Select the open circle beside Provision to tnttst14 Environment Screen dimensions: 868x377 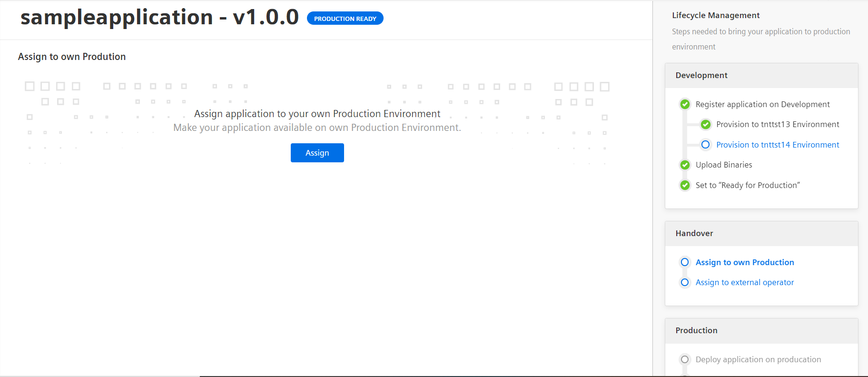pos(706,145)
